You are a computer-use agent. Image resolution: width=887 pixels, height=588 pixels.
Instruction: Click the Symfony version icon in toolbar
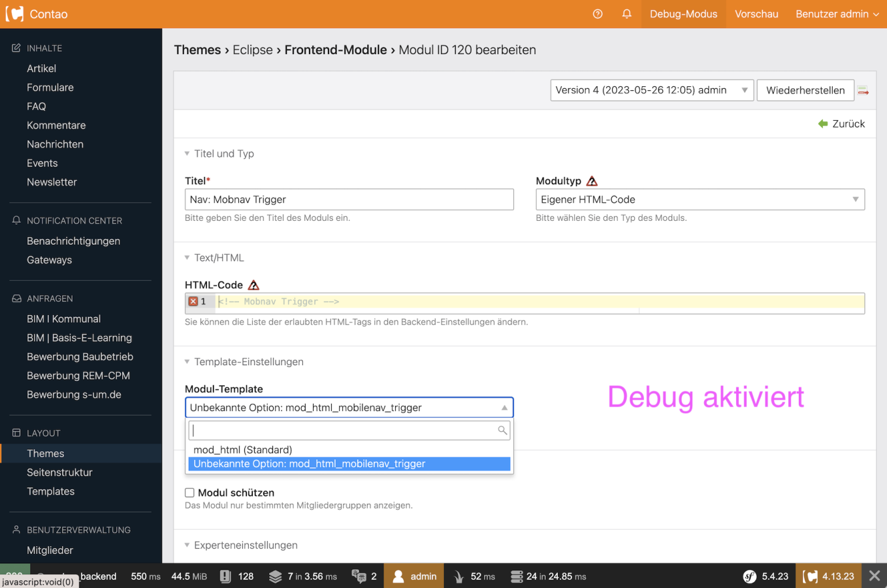coord(750,576)
